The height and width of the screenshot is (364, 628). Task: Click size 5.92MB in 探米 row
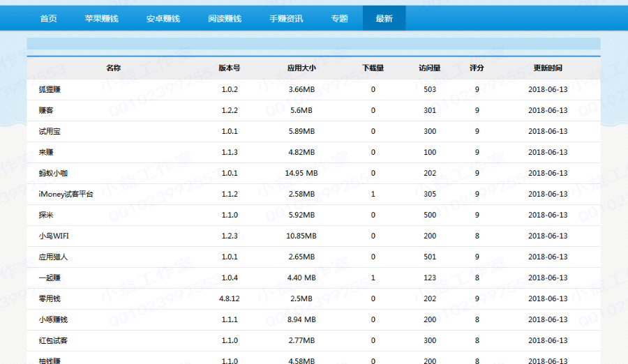(301, 215)
